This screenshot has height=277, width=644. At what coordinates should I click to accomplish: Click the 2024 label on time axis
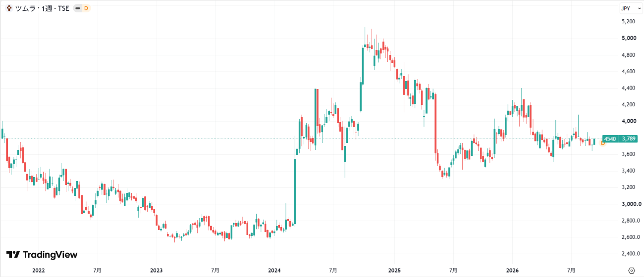pyautogui.click(x=274, y=271)
